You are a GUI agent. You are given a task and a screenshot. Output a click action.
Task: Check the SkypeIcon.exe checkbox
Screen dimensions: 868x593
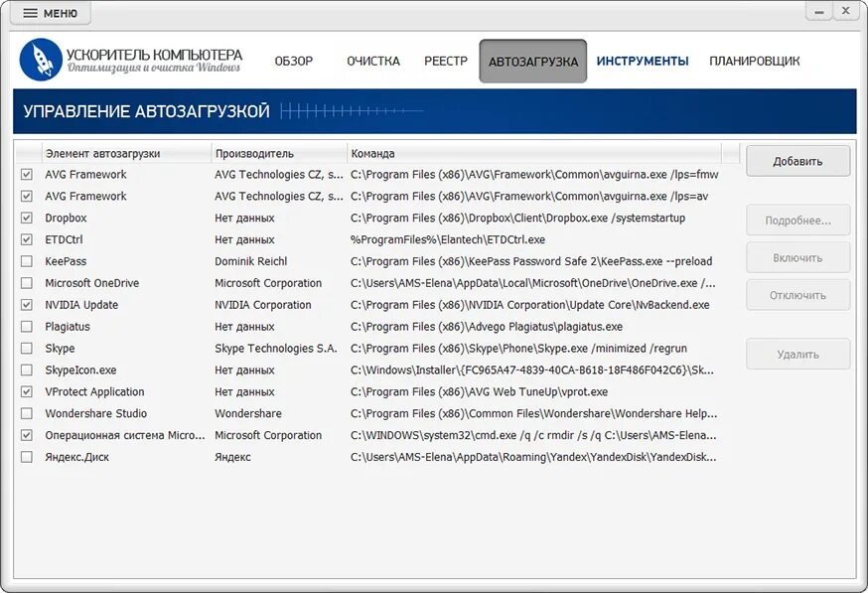point(27,370)
